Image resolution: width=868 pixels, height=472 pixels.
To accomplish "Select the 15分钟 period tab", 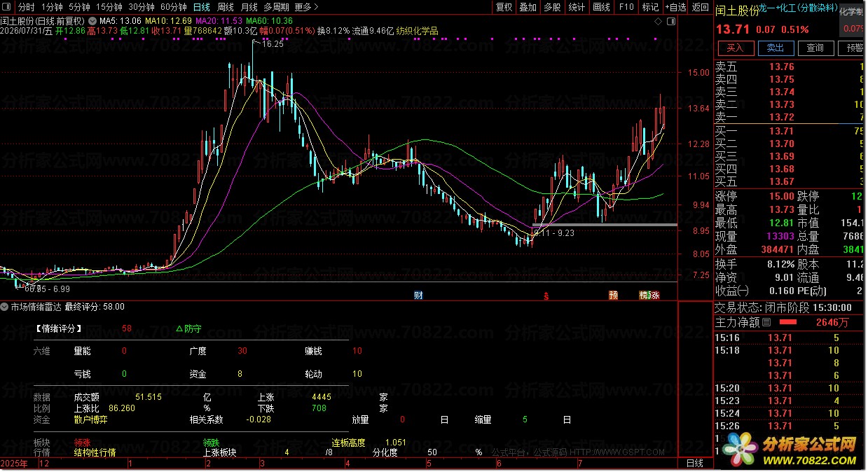I will [x=109, y=7].
